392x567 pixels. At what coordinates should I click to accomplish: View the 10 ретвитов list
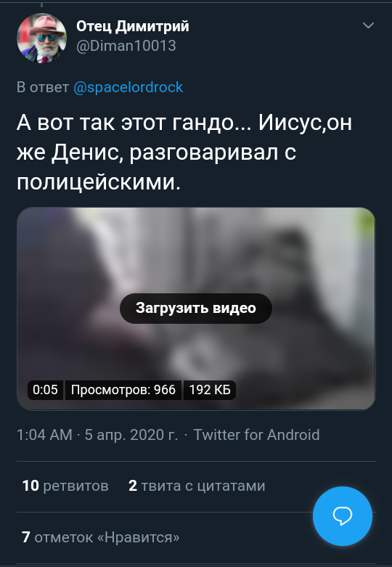[x=65, y=486]
